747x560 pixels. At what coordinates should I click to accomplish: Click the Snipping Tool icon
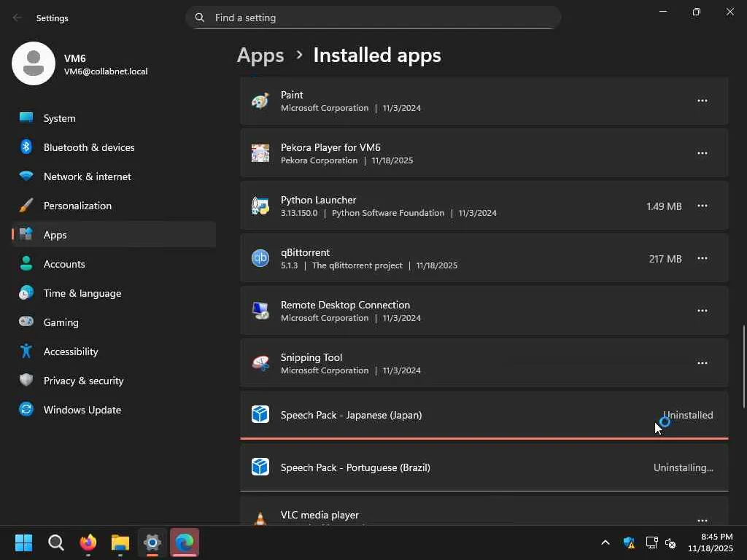260,363
